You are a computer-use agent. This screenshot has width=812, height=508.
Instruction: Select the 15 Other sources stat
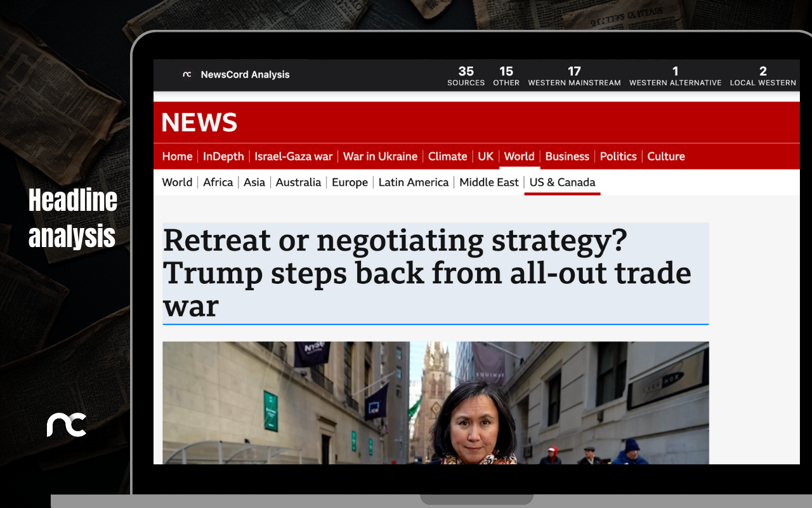pyautogui.click(x=506, y=76)
